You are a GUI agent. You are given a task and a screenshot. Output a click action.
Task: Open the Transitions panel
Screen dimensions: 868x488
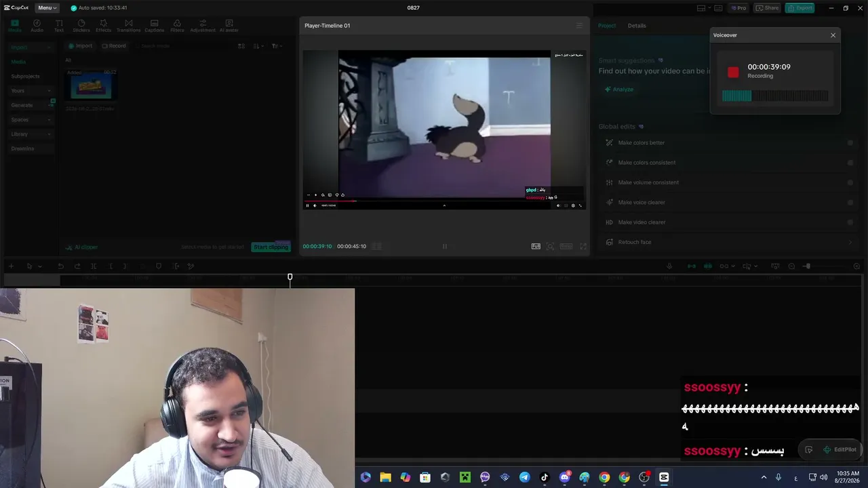click(128, 26)
